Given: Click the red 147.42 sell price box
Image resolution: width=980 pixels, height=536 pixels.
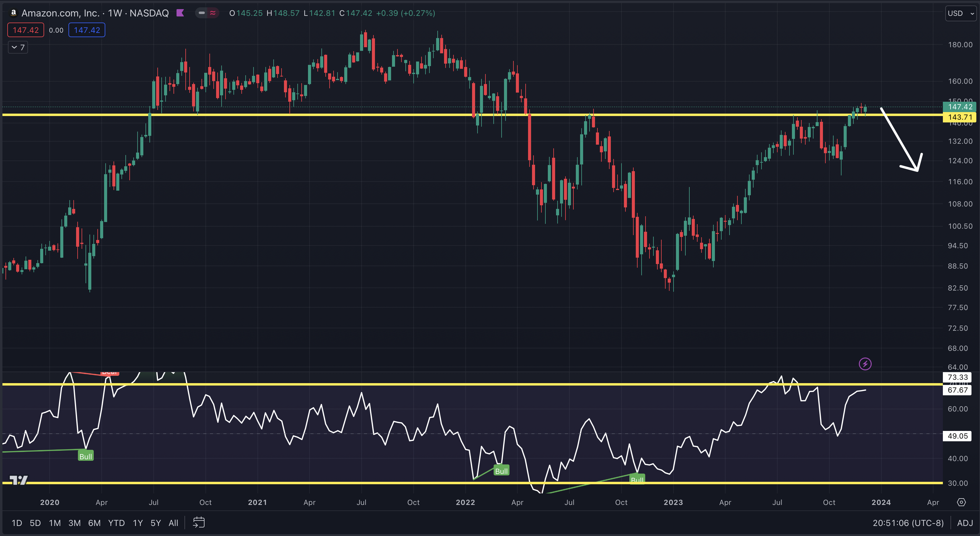Looking at the screenshot, I should click(26, 30).
